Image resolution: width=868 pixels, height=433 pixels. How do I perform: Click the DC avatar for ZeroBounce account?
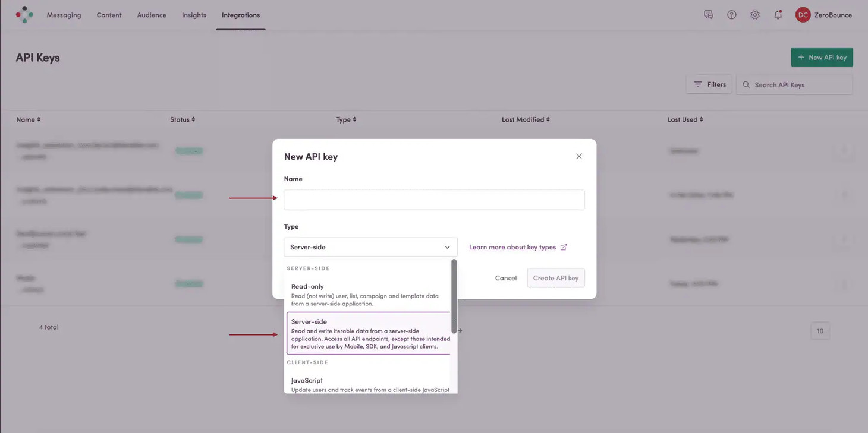coord(803,14)
